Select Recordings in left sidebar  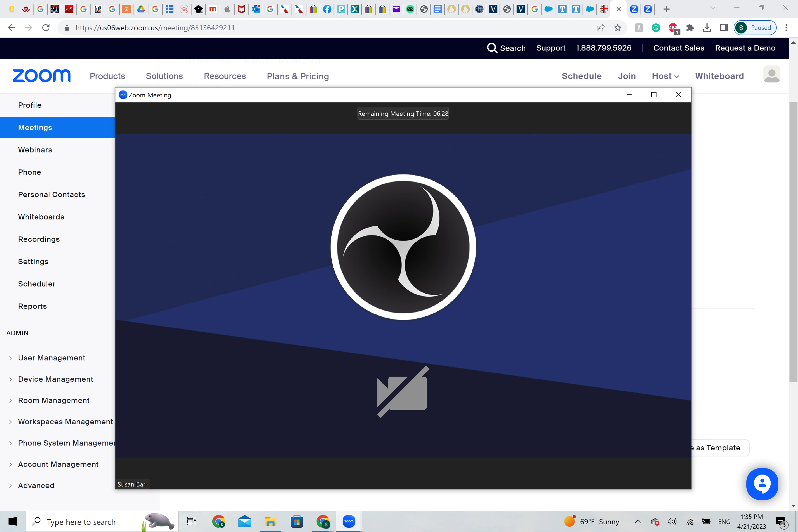(x=39, y=239)
